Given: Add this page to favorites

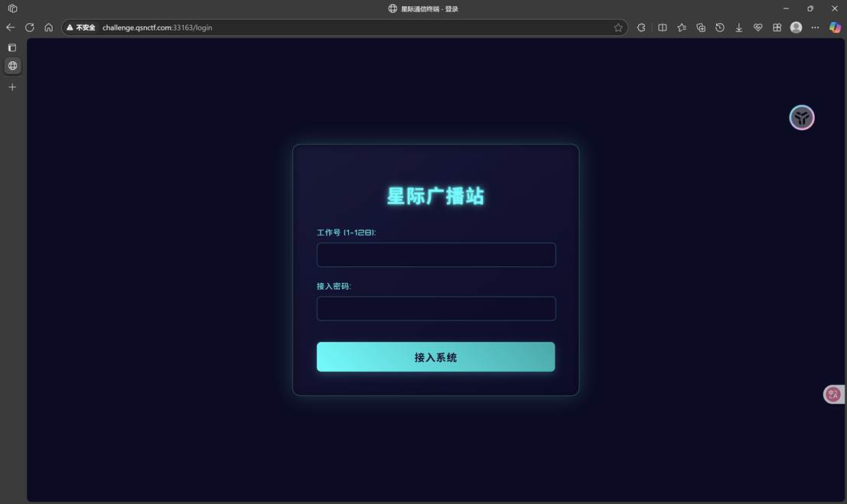Looking at the screenshot, I should tap(617, 28).
